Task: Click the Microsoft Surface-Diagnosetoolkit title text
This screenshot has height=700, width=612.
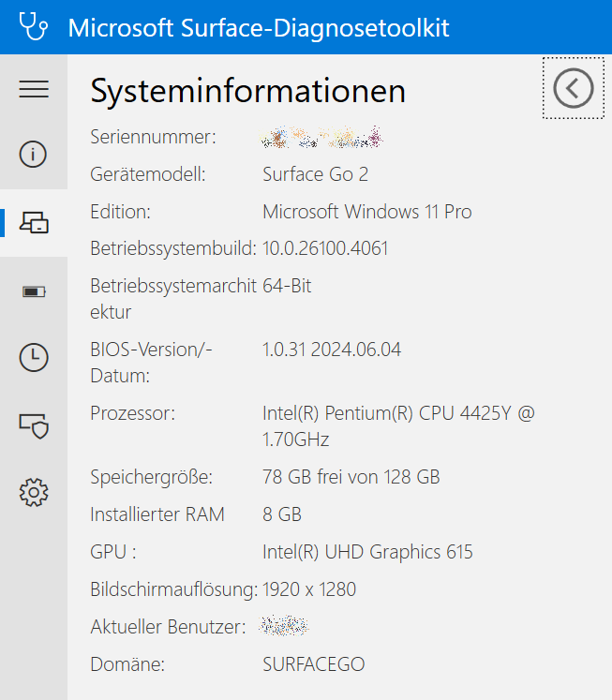Action: pyautogui.click(x=259, y=27)
